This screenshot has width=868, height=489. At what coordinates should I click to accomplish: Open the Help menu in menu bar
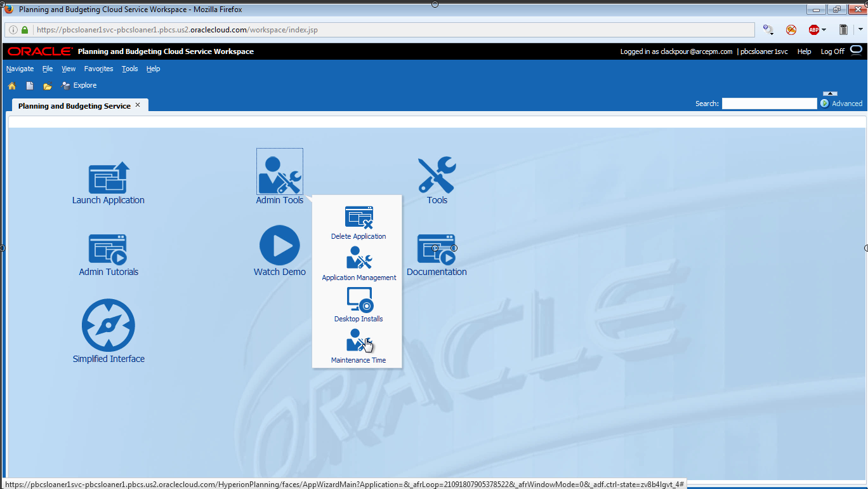[153, 69]
